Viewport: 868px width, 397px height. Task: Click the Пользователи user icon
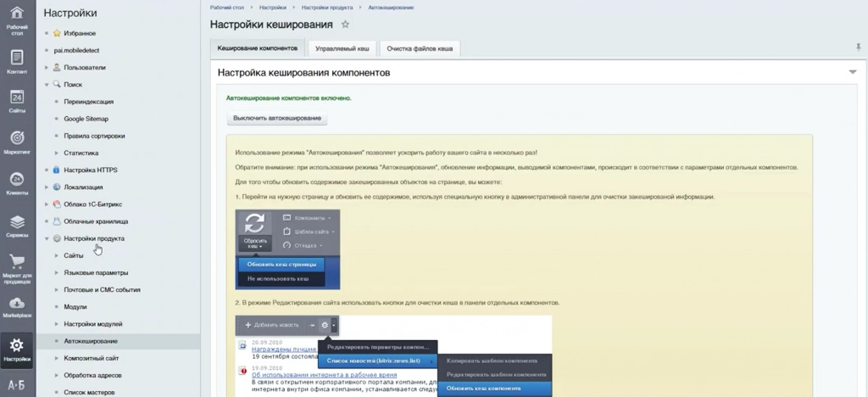click(x=57, y=68)
